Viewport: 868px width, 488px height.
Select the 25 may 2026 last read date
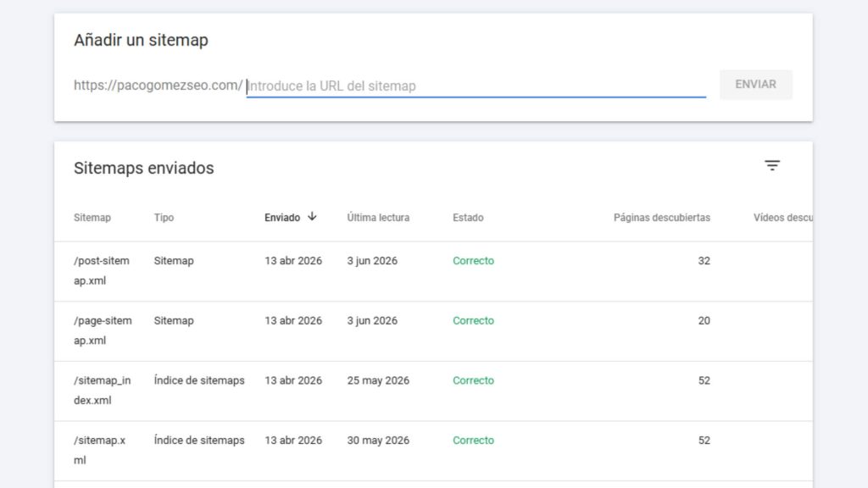click(378, 380)
